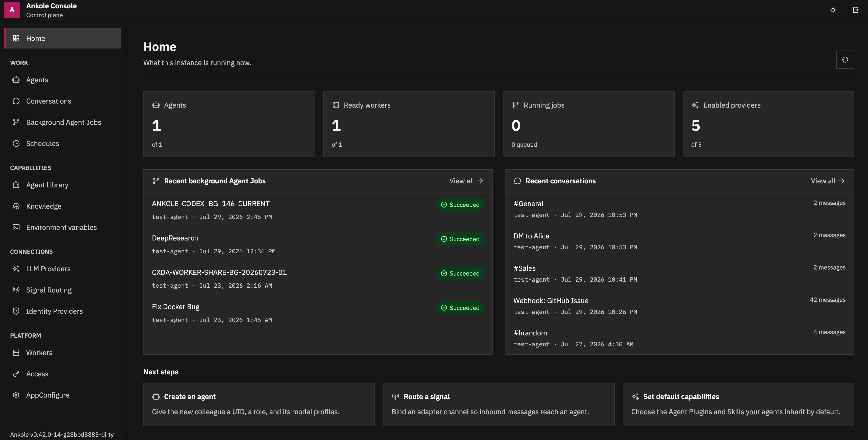
Task: Click Succeeded badge on Fix Docker Bug
Action: 460,308
